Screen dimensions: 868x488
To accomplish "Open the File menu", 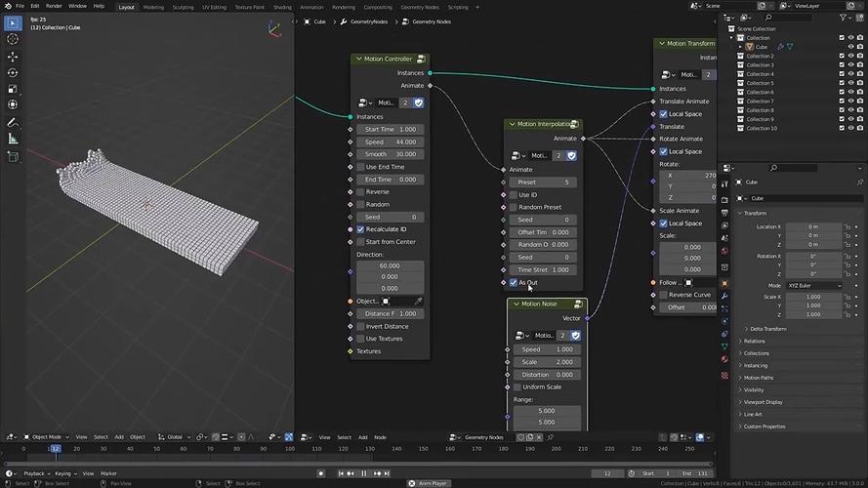I will (x=20, y=6).
